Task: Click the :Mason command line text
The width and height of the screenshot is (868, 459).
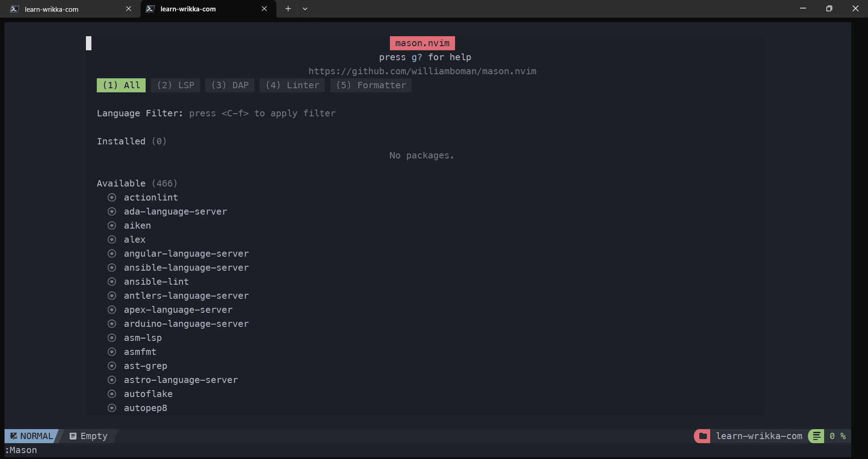Action: pos(21,450)
